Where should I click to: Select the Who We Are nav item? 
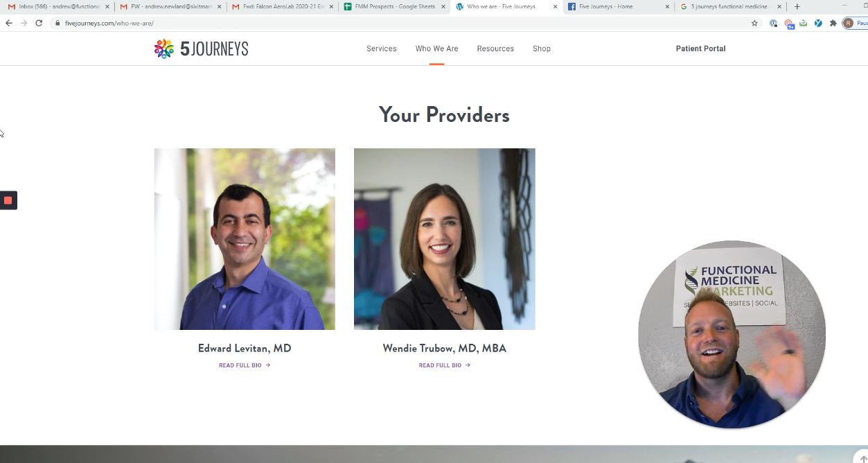(436, 49)
